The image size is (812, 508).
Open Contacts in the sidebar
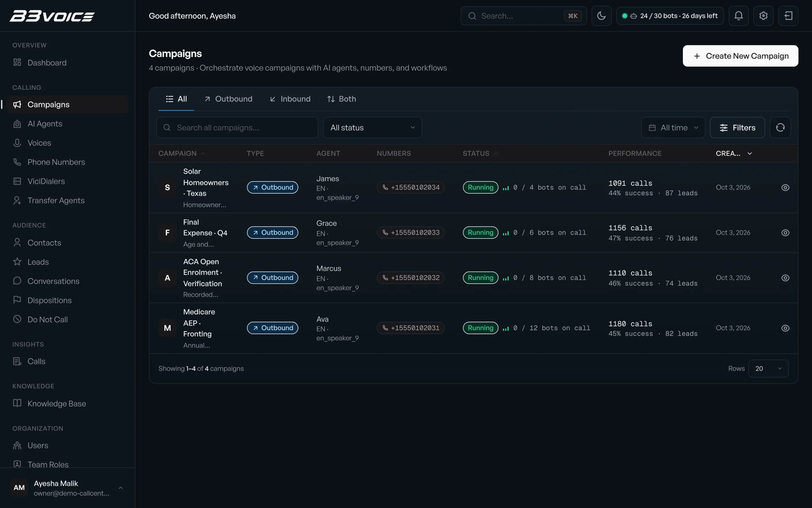67,243
